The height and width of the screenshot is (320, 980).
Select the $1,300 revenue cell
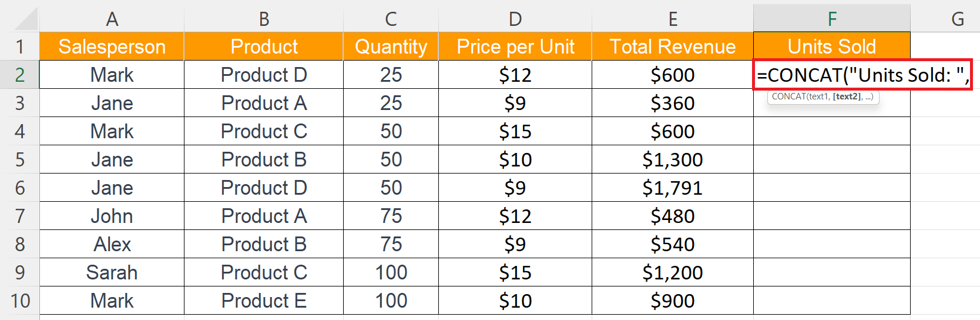[672, 159]
